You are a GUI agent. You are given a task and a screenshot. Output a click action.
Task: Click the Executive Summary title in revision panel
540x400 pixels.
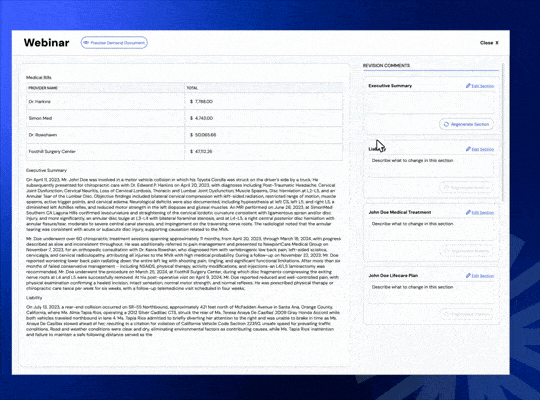[390, 86]
